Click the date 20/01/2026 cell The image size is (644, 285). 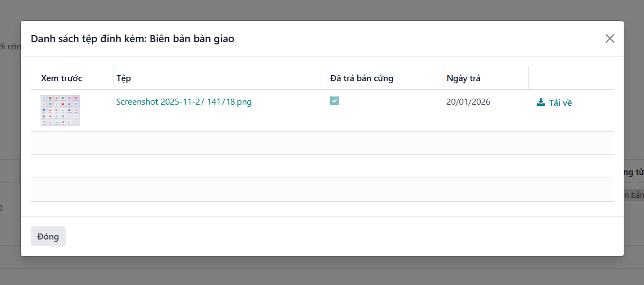pos(468,102)
